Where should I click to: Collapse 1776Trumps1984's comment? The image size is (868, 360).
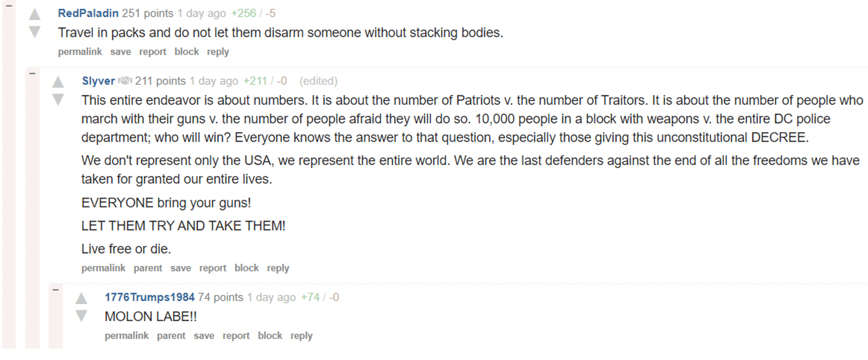[x=56, y=290]
